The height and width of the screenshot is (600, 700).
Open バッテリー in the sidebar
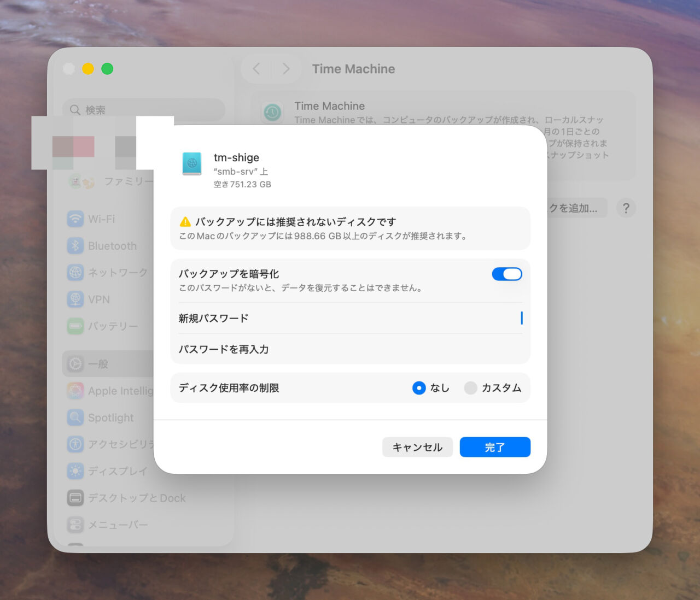click(x=103, y=326)
